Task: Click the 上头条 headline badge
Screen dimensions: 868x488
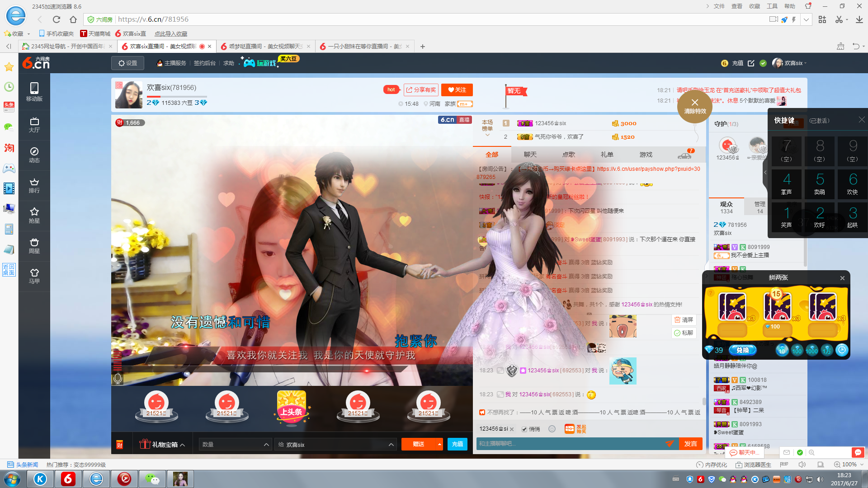Action: [x=292, y=408]
